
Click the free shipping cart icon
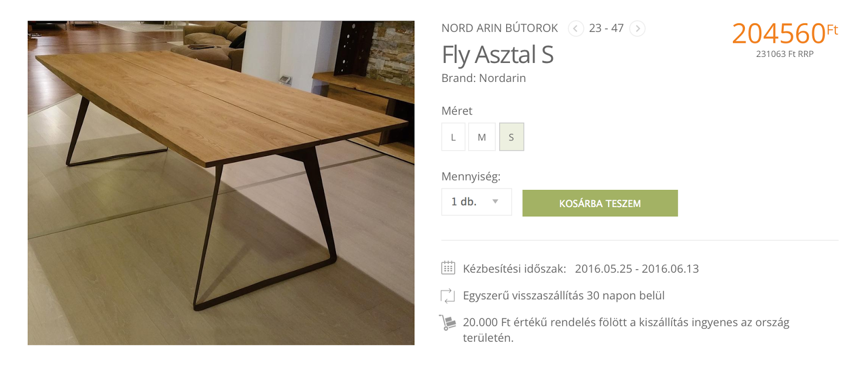448,322
